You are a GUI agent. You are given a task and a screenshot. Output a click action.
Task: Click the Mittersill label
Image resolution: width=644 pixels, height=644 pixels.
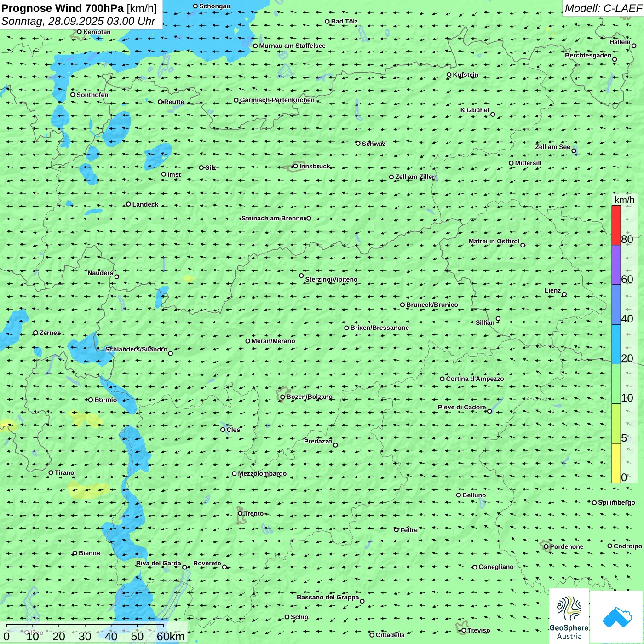tap(528, 163)
